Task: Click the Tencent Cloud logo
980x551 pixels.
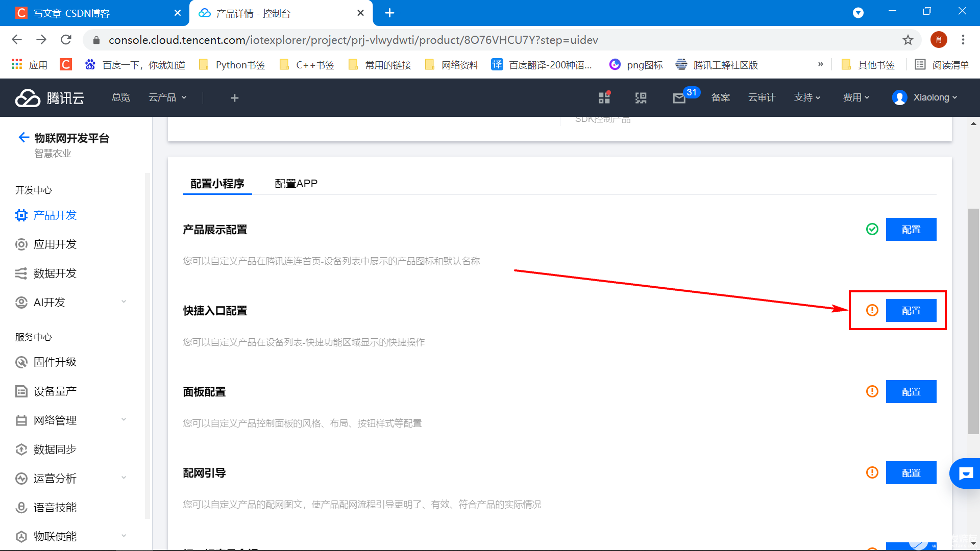Action: click(x=50, y=97)
